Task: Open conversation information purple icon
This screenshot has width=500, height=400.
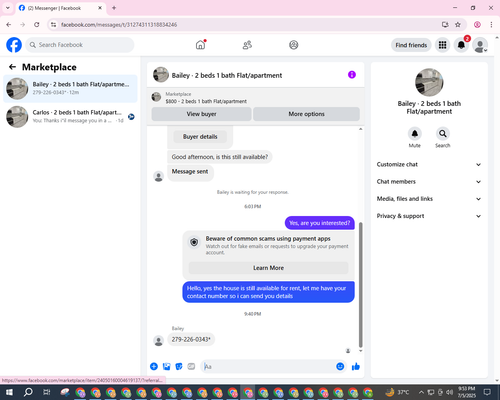Action: 352,75
